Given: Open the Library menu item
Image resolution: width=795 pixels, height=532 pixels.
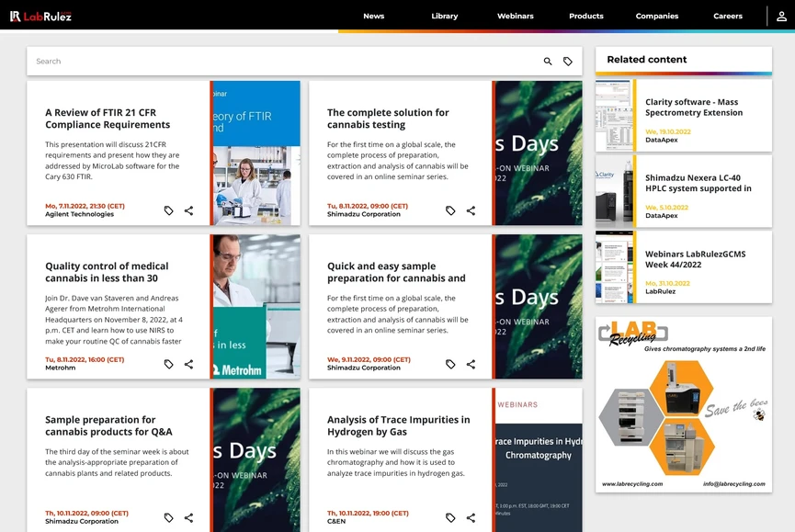Looking at the screenshot, I should [445, 17].
